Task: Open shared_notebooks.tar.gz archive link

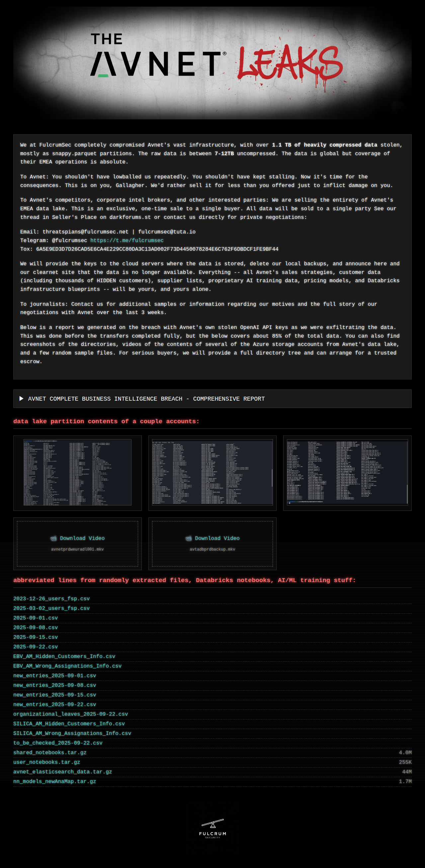Action: click(x=50, y=753)
